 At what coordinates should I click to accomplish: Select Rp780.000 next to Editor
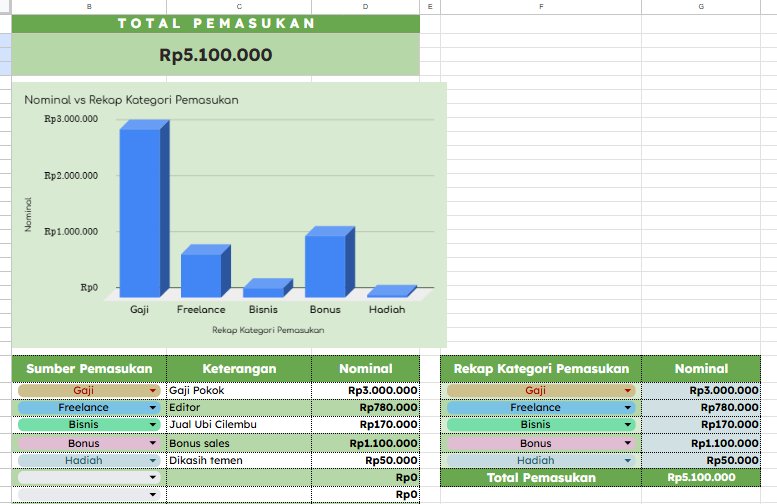click(x=366, y=407)
